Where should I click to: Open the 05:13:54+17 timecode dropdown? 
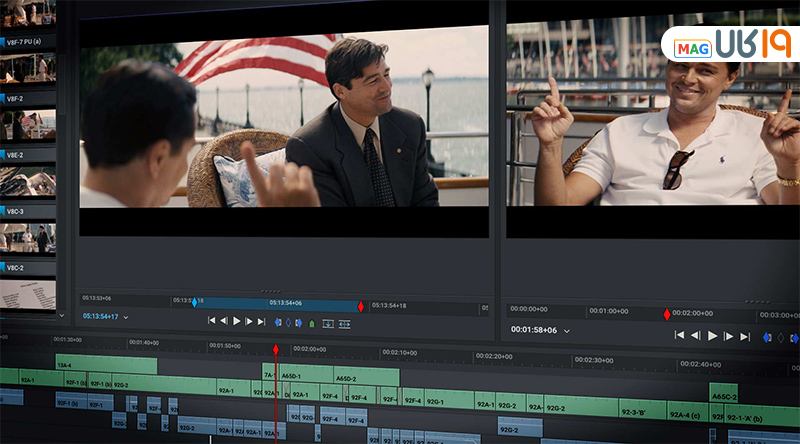coord(126,317)
